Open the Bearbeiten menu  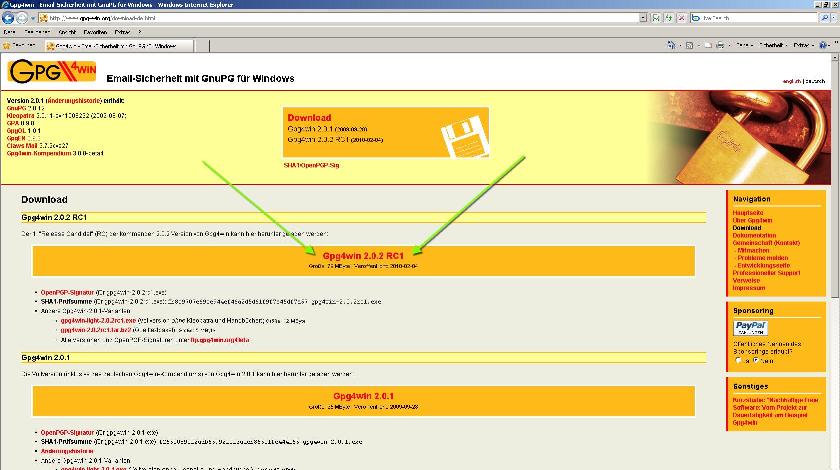[37, 32]
